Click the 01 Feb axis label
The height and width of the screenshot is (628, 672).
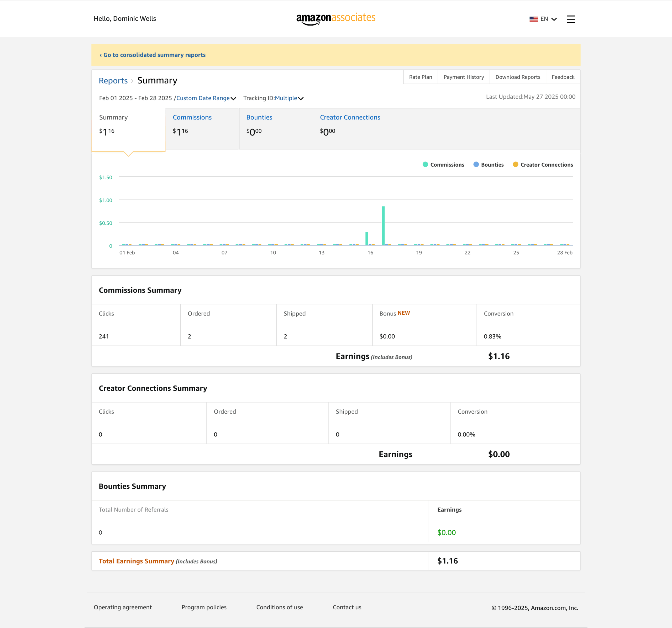coord(127,252)
